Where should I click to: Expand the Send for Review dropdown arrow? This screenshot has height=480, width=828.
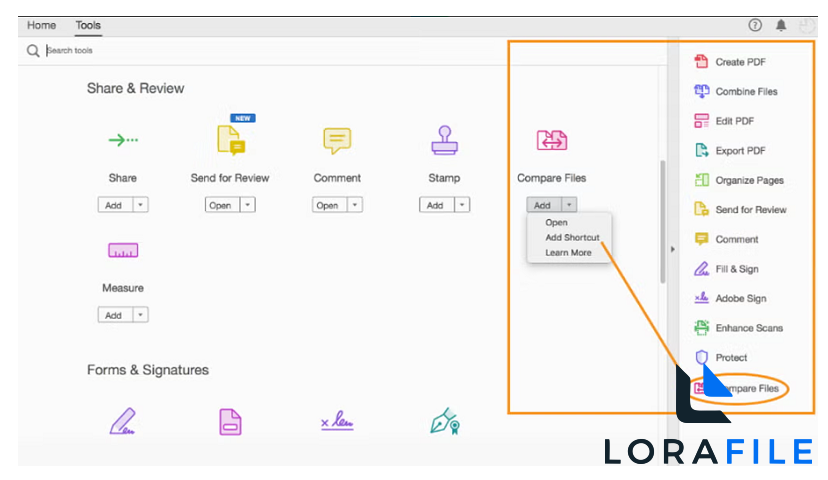pos(248,205)
